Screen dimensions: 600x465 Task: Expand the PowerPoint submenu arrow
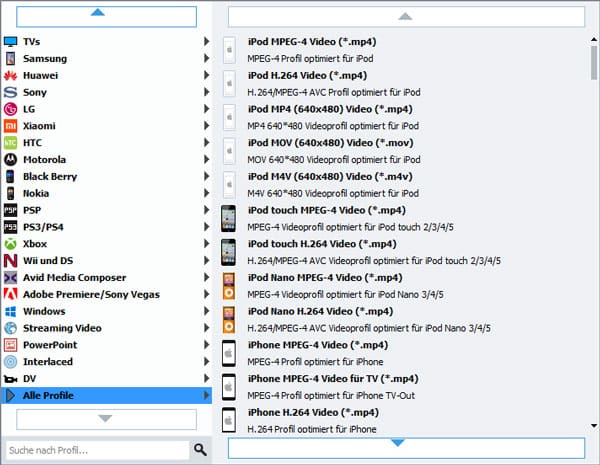click(207, 344)
